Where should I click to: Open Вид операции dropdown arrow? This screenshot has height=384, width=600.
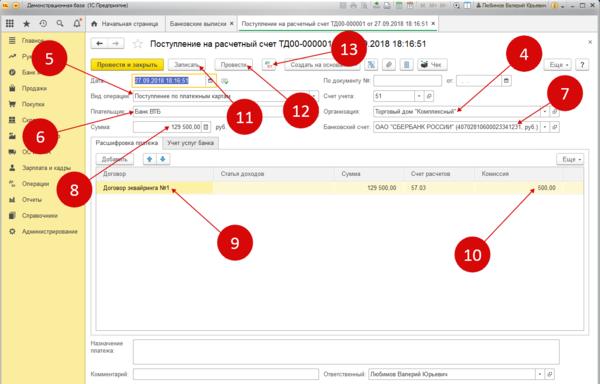[314, 96]
